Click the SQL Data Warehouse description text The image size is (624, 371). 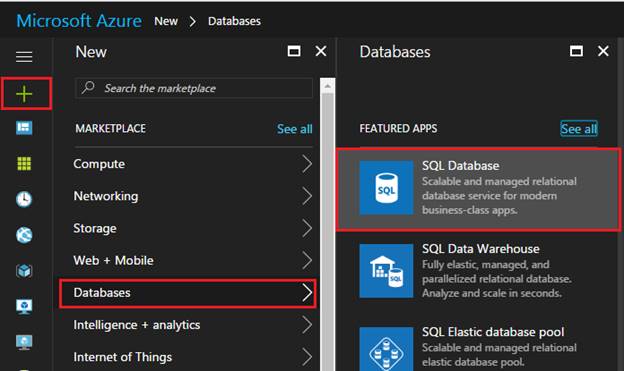[497, 279]
